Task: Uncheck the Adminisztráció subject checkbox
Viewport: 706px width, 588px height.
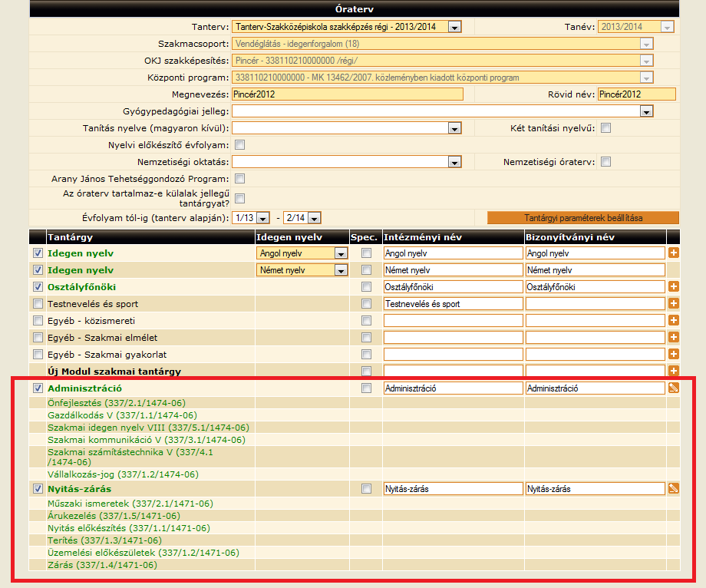Action: click(x=38, y=388)
